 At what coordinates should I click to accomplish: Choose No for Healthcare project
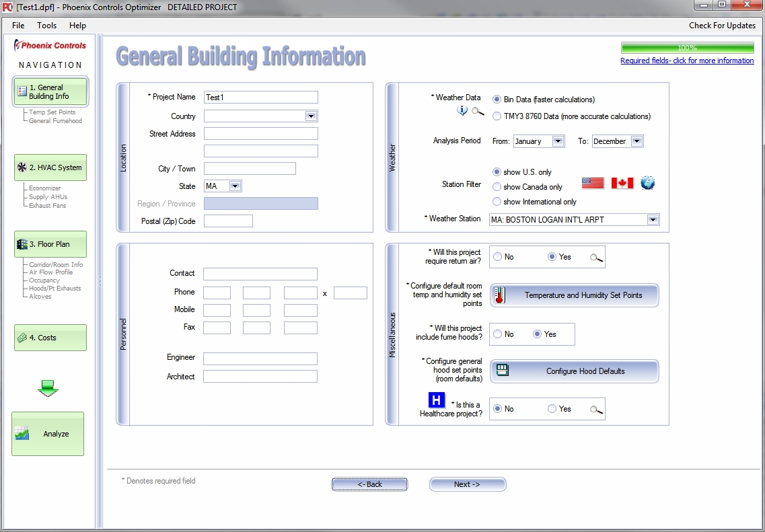pos(498,409)
